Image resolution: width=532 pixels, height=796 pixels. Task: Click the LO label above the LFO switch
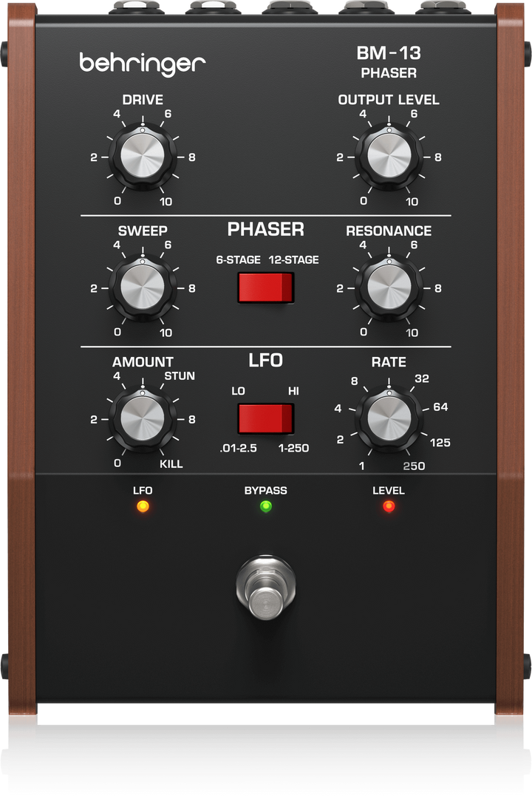pyautogui.click(x=238, y=391)
